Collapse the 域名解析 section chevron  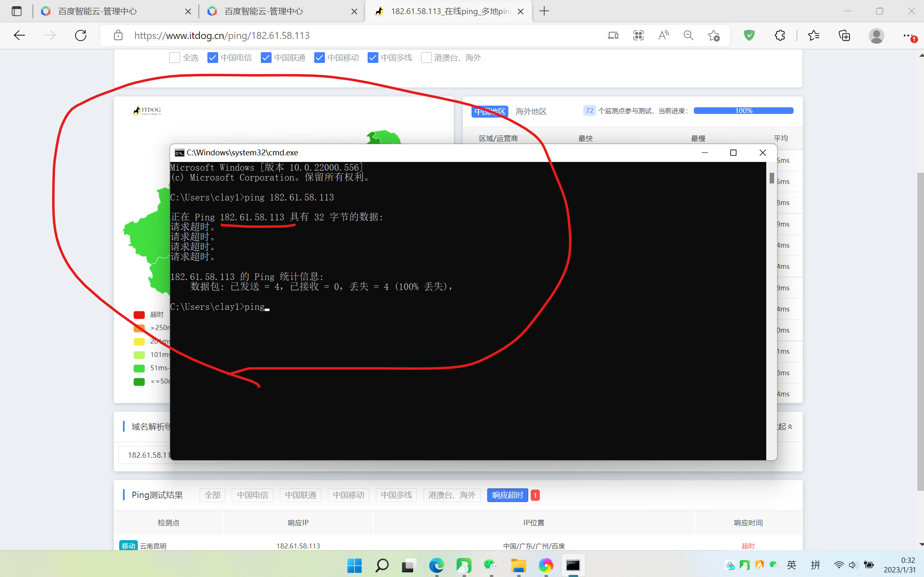coord(789,427)
